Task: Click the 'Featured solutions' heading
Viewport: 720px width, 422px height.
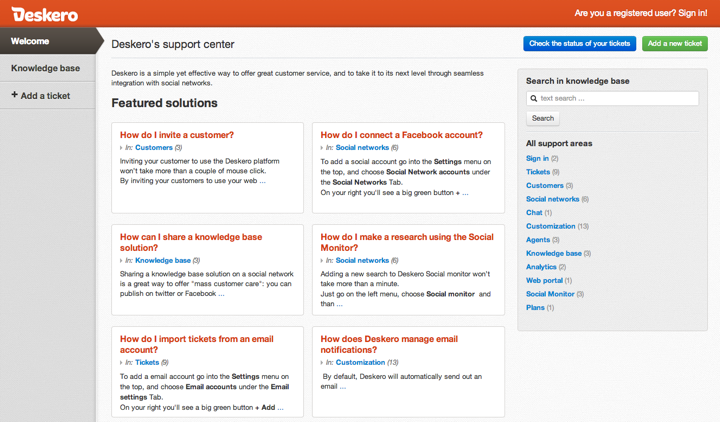Action: (x=164, y=103)
